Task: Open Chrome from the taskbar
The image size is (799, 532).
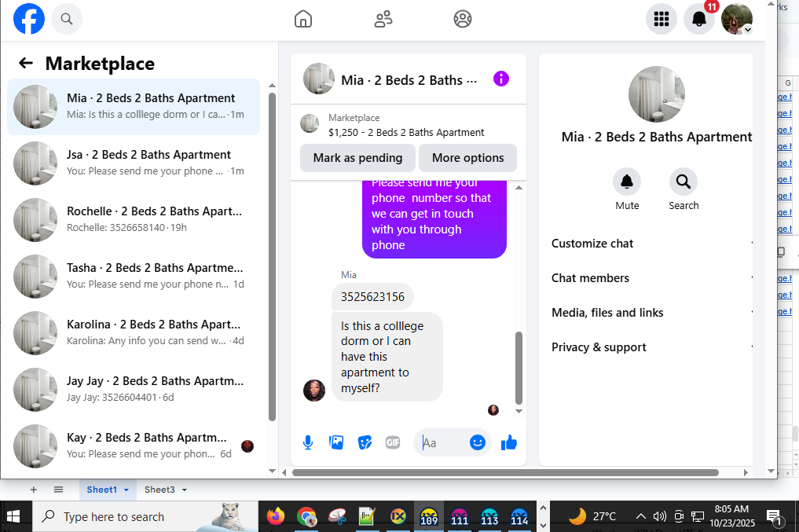Action: pos(306,517)
